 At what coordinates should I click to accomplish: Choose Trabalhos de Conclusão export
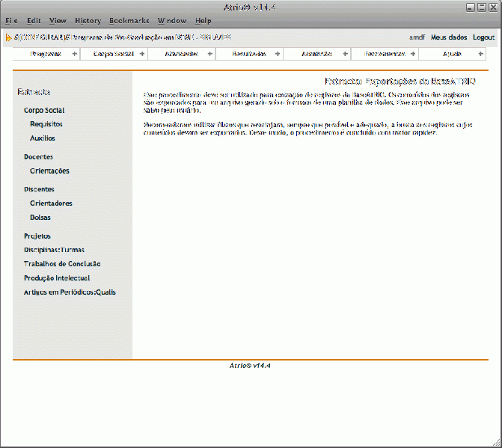pyautogui.click(x=62, y=263)
